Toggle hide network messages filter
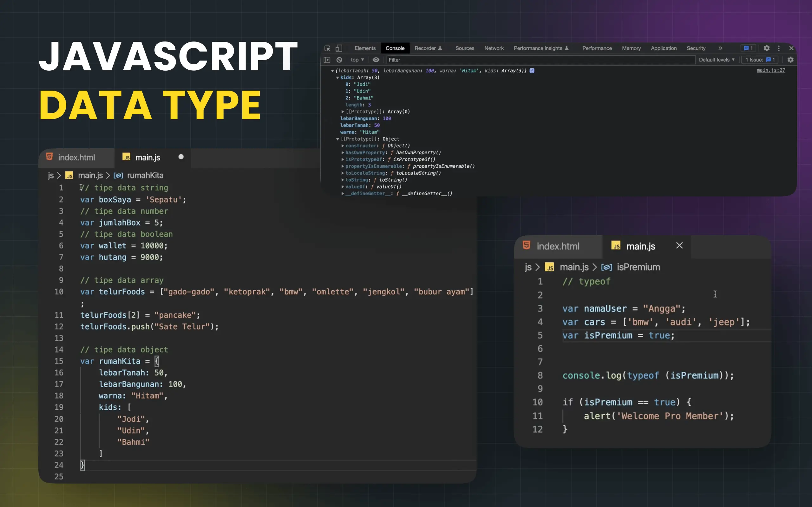 376,60
